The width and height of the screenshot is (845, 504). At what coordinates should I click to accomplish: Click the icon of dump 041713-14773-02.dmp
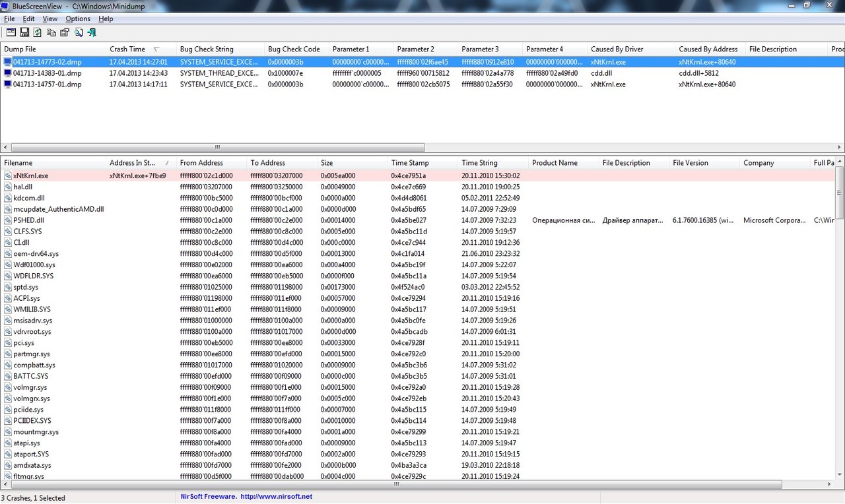pos(7,62)
